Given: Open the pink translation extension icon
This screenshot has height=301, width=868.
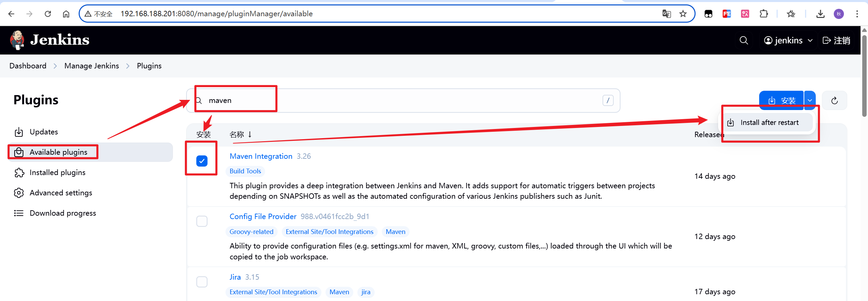Looking at the screenshot, I should [745, 14].
